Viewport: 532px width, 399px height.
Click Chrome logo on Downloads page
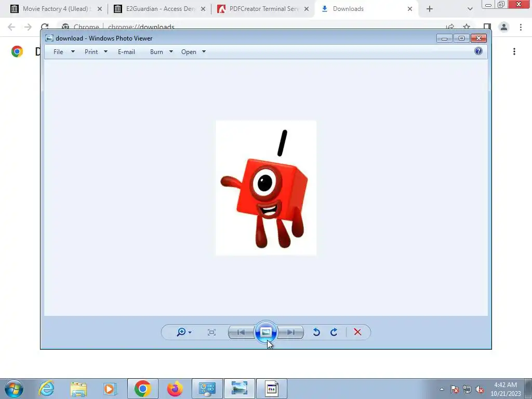coord(17,51)
